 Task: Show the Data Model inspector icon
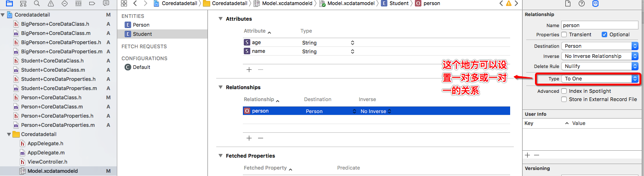[x=595, y=4]
